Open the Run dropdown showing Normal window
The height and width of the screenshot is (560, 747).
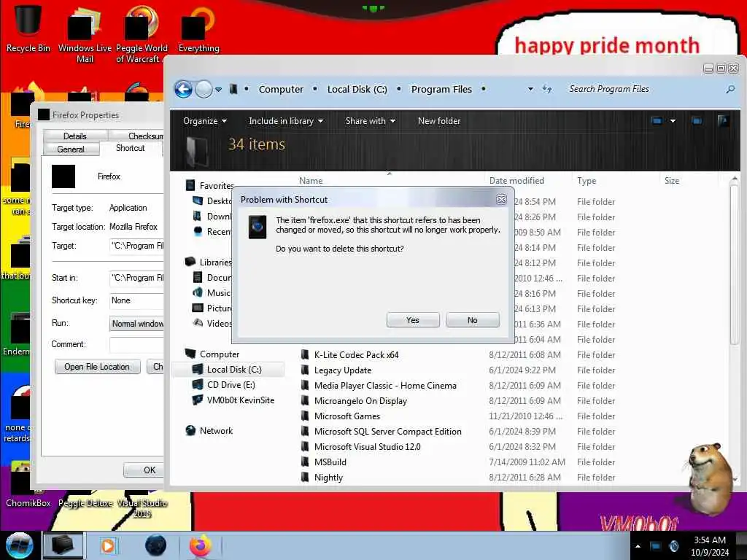136,323
